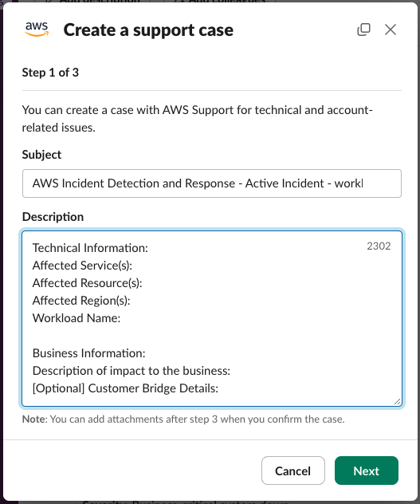Place cursor on the Business Information line

(89, 353)
